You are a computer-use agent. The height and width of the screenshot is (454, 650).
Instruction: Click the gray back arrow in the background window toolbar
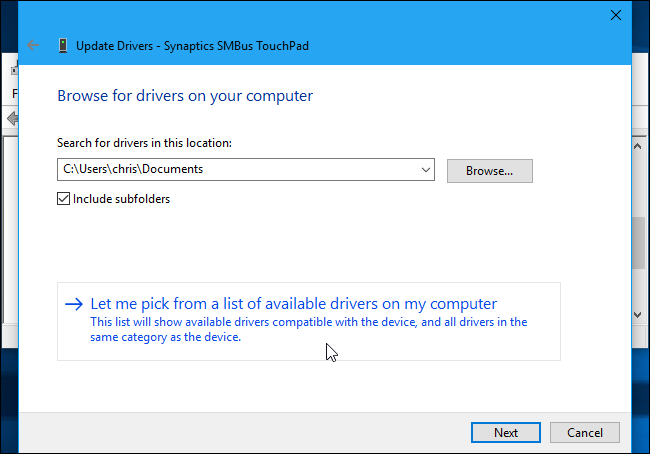pyautogui.click(x=11, y=118)
